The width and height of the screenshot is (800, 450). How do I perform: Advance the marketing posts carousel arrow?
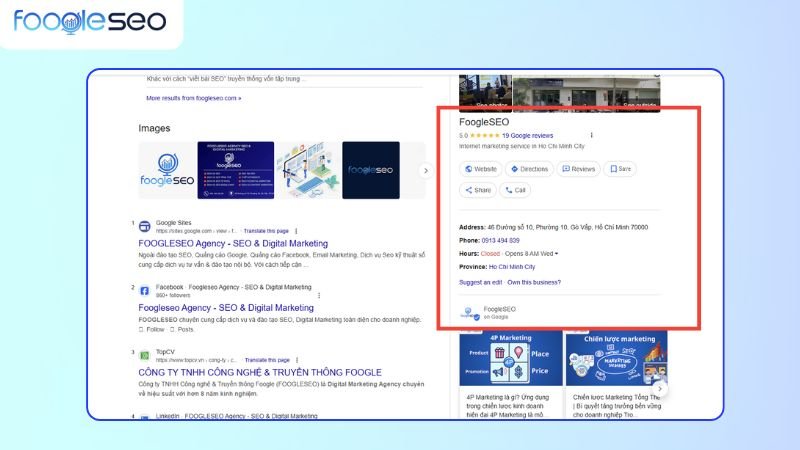[660, 388]
